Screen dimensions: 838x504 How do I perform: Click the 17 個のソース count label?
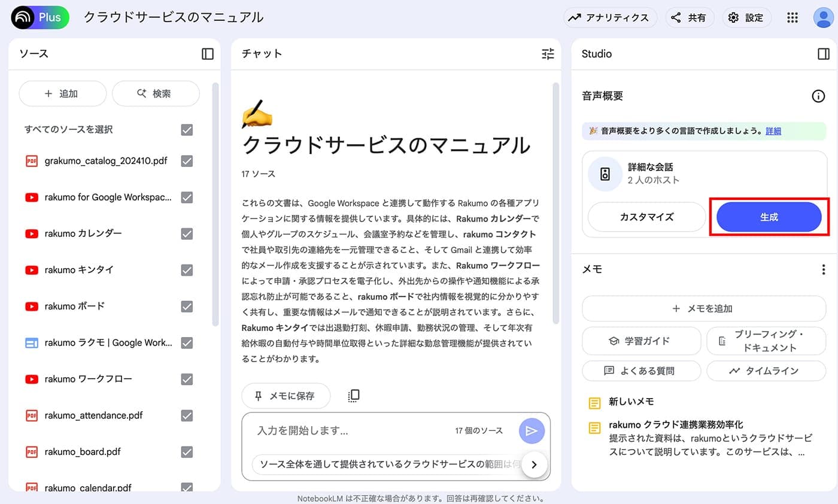pos(479,431)
